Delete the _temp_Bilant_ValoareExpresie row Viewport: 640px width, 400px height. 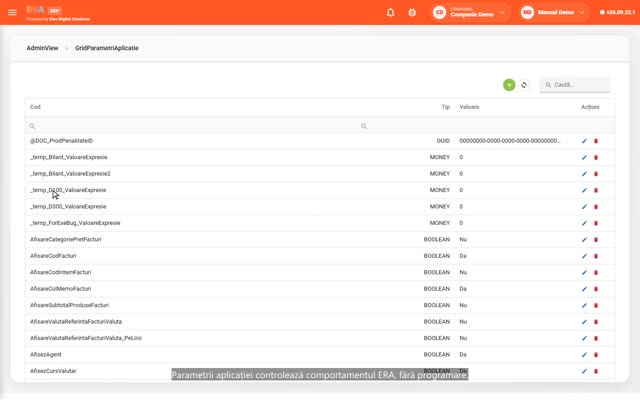click(596, 158)
